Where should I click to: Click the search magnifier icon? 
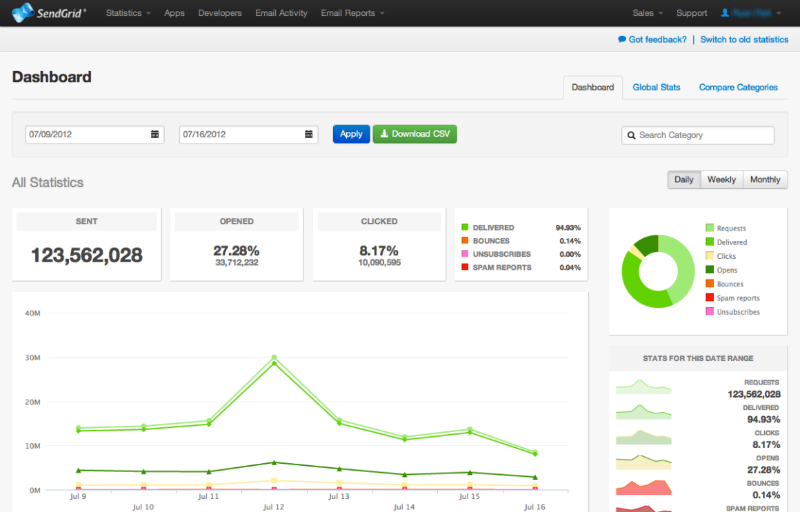[632, 135]
